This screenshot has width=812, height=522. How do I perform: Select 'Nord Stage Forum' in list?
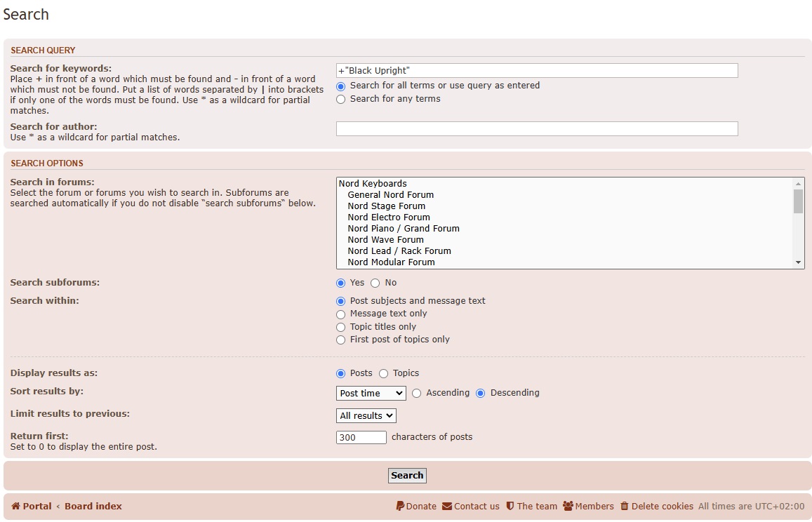tap(564, 206)
